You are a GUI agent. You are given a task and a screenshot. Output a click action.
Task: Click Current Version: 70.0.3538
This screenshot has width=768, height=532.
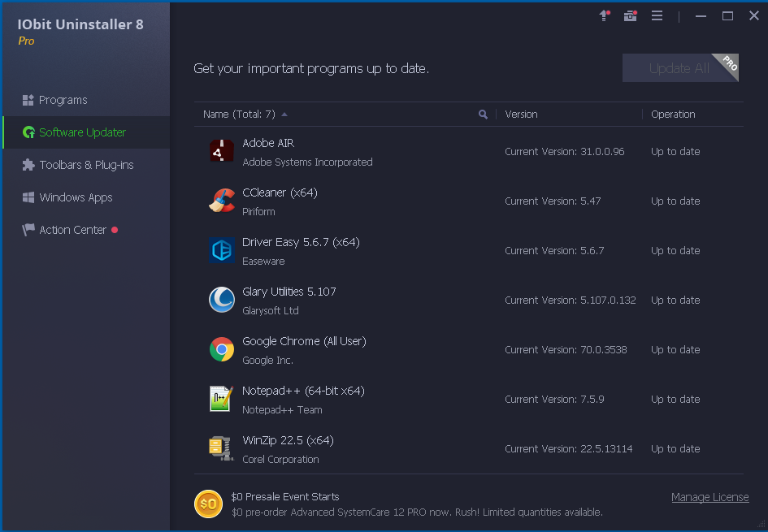pos(566,349)
